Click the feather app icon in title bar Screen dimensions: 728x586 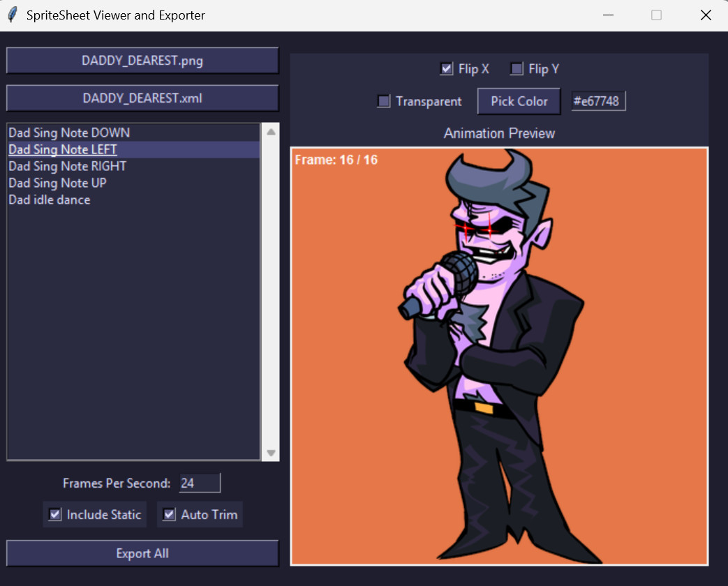(13, 15)
